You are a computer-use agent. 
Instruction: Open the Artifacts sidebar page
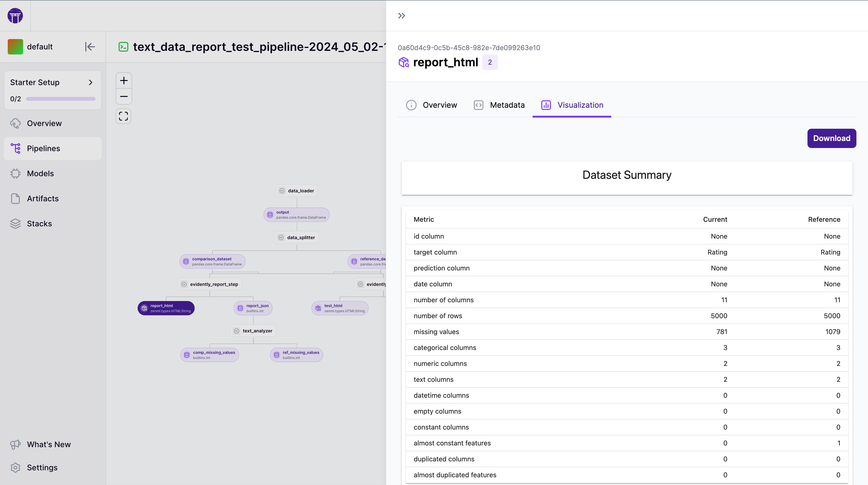pyautogui.click(x=42, y=199)
